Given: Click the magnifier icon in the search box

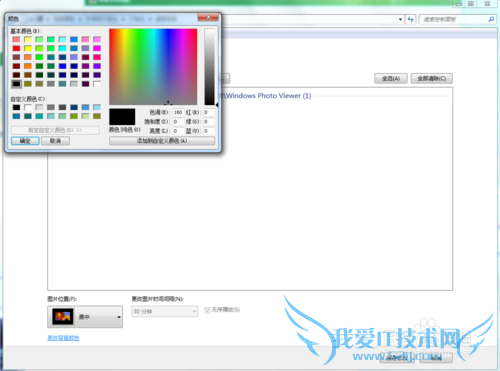Looking at the screenshot, I should click(x=491, y=19).
